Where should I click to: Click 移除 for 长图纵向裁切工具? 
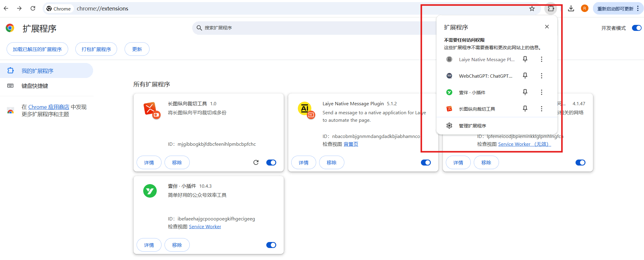click(x=177, y=163)
